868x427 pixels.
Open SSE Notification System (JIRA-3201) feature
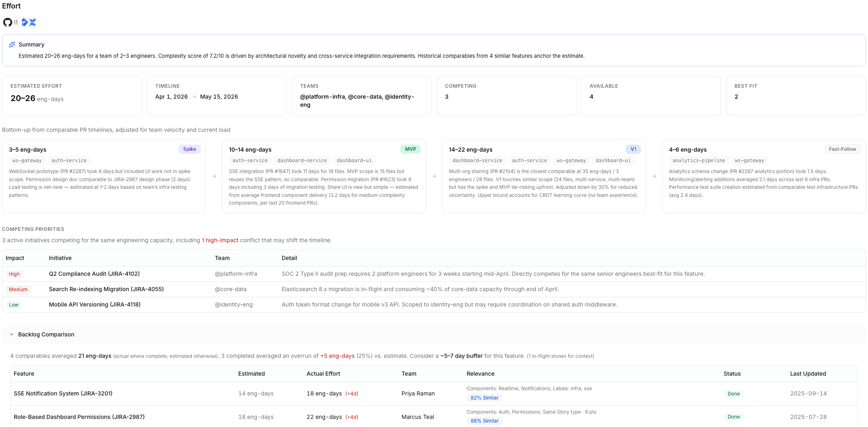pyautogui.click(x=63, y=393)
